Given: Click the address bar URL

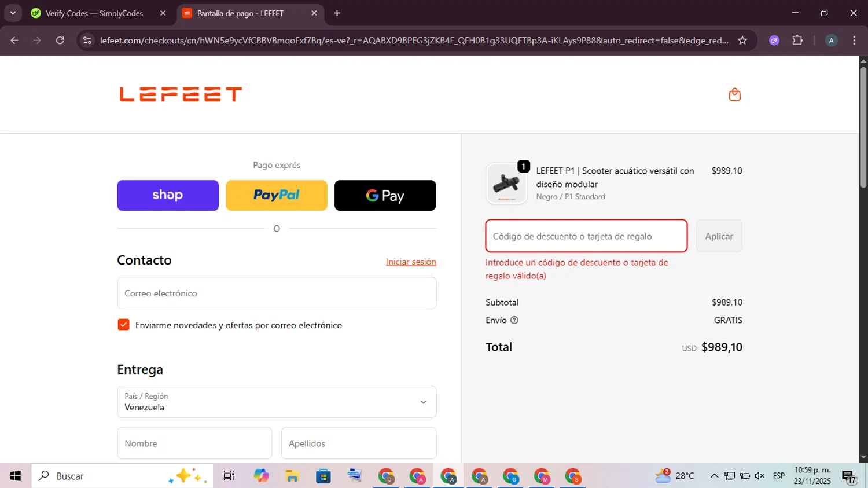Looking at the screenshot, I should click(414, 41).
